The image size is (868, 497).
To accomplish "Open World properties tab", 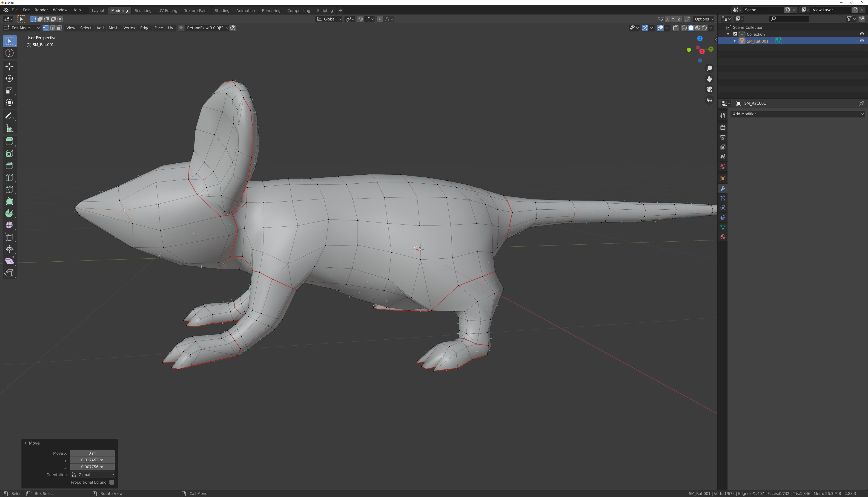I will (723, 167).
